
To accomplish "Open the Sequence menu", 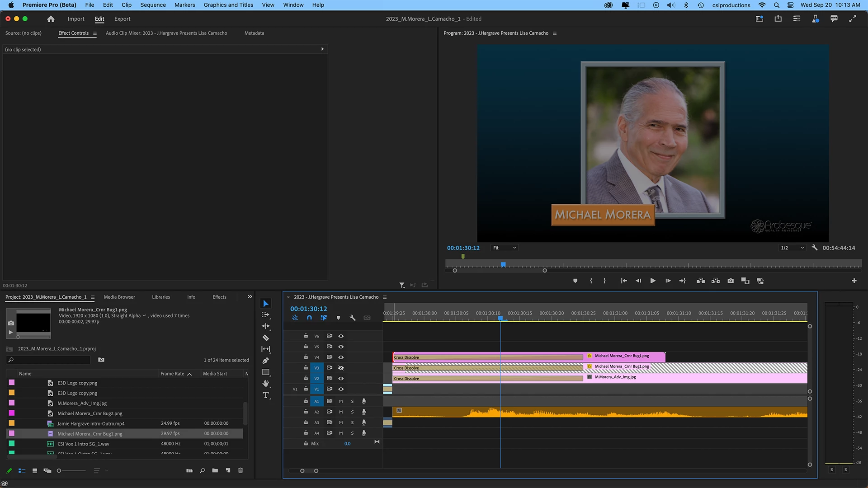I will pyautogui.click(x=153, y=5).
